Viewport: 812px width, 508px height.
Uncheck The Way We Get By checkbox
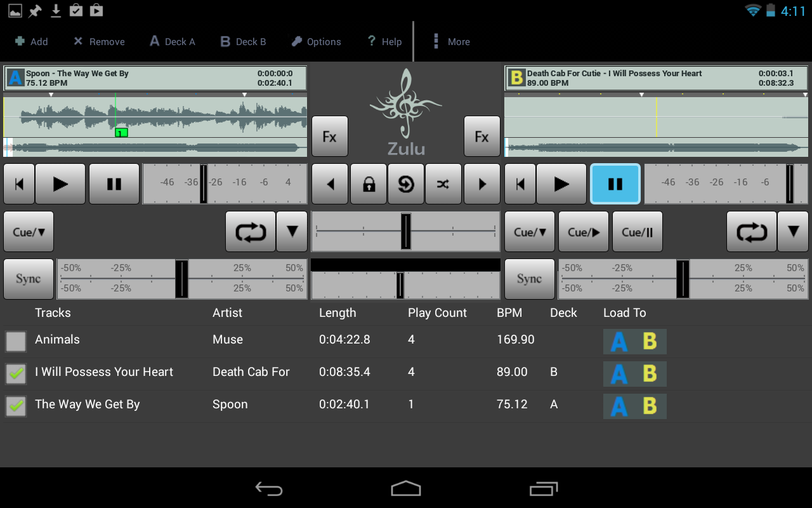(16, 406)
